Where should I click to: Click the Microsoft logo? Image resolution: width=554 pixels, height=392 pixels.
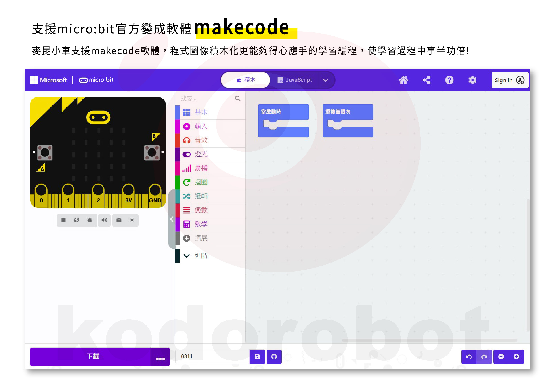click(48, 80)
